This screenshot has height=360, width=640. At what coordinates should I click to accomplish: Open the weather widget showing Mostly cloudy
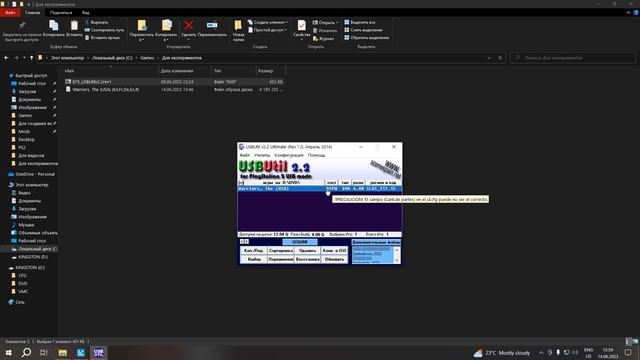point(502,353)
